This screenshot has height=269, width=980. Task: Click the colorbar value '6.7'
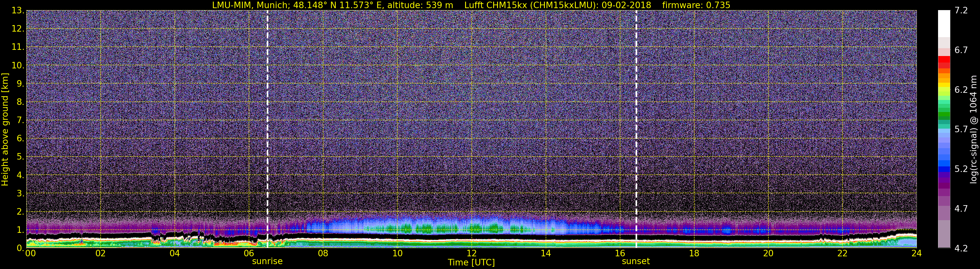coord(961,50)
